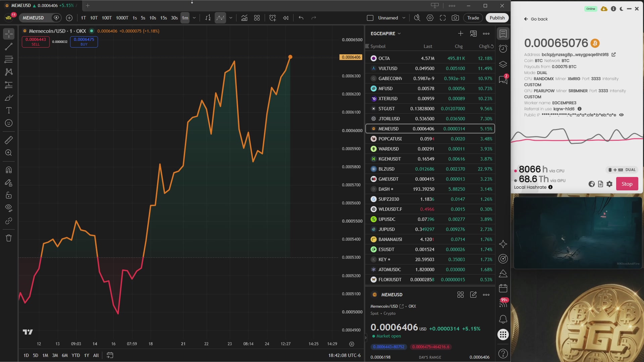644x362 pixels.
Task: Remove drawings with the trash icon
Action: pos(9,238)
